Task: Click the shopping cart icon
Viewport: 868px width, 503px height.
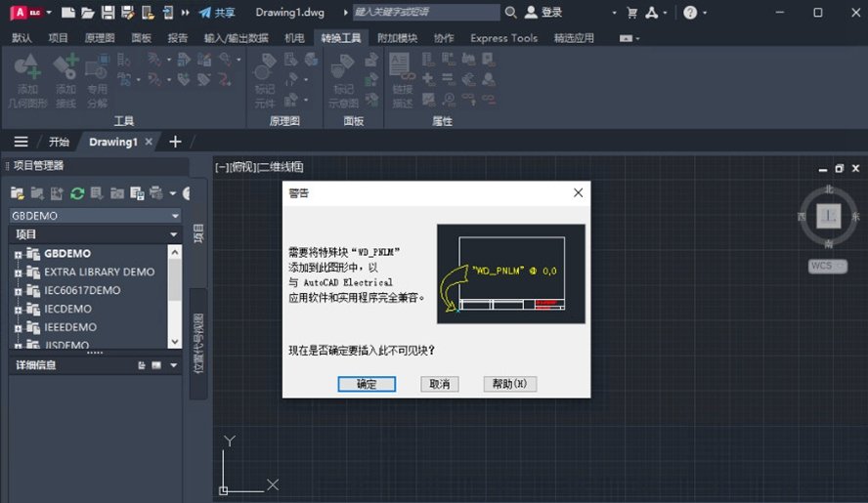Action: tap(631, 13)
